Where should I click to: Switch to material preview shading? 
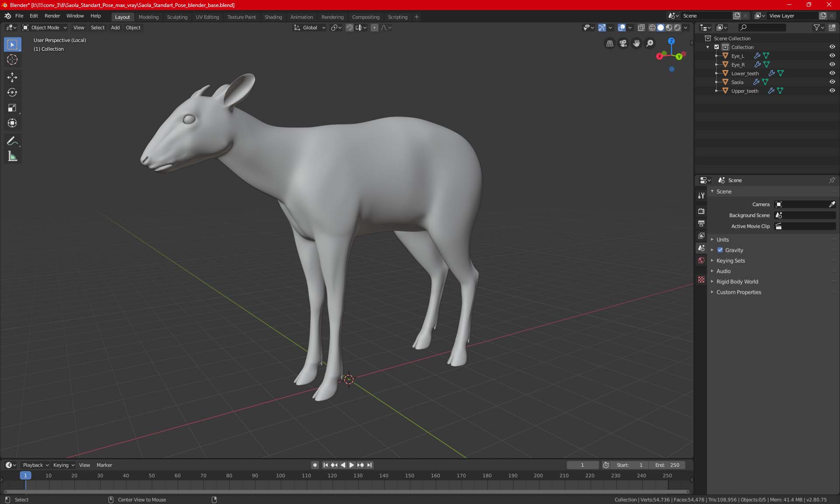[669, 28]
